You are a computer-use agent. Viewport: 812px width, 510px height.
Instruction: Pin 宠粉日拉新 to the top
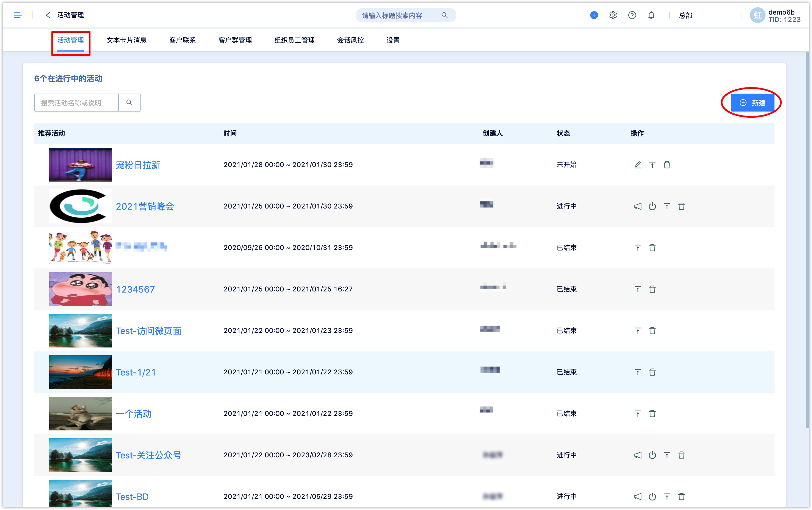tap(652, 165)
